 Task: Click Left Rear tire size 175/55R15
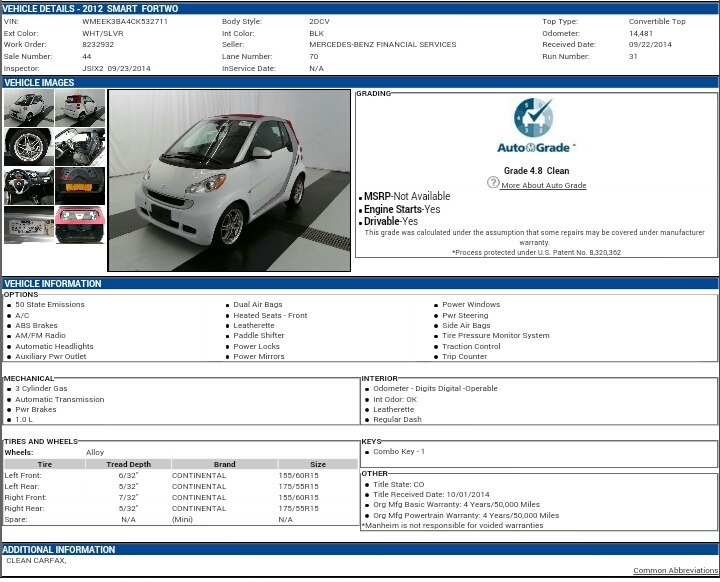pos(298,486)
